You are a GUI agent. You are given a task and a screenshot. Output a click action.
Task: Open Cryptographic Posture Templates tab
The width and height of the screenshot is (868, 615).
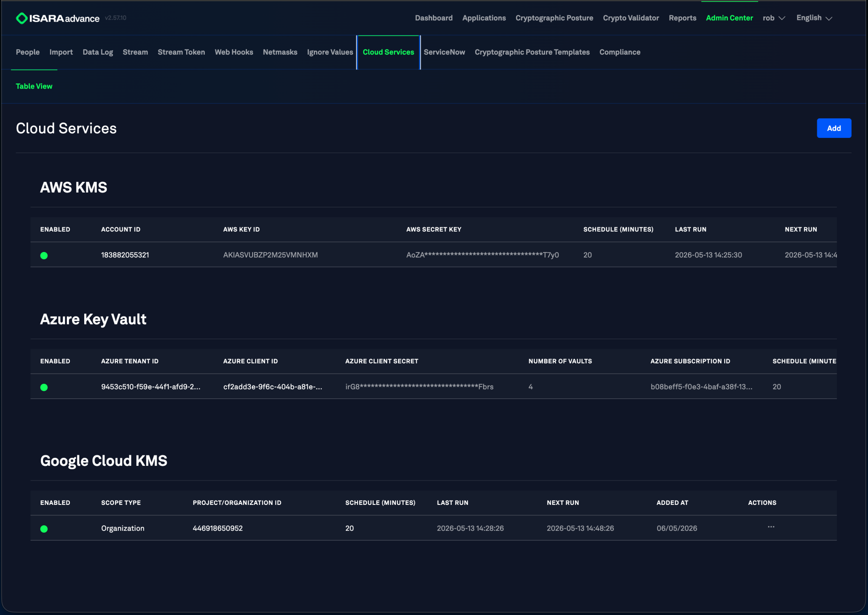pos(532,52)
